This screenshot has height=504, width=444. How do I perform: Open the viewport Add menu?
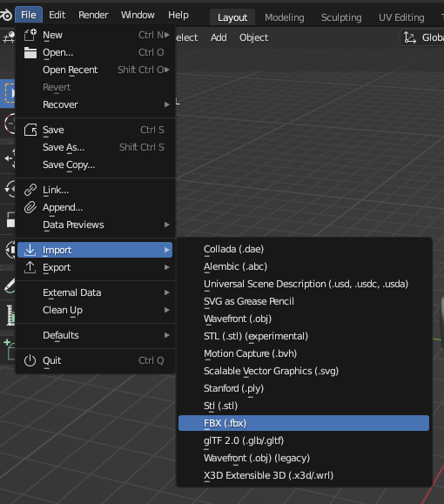(x=219, y=37)
